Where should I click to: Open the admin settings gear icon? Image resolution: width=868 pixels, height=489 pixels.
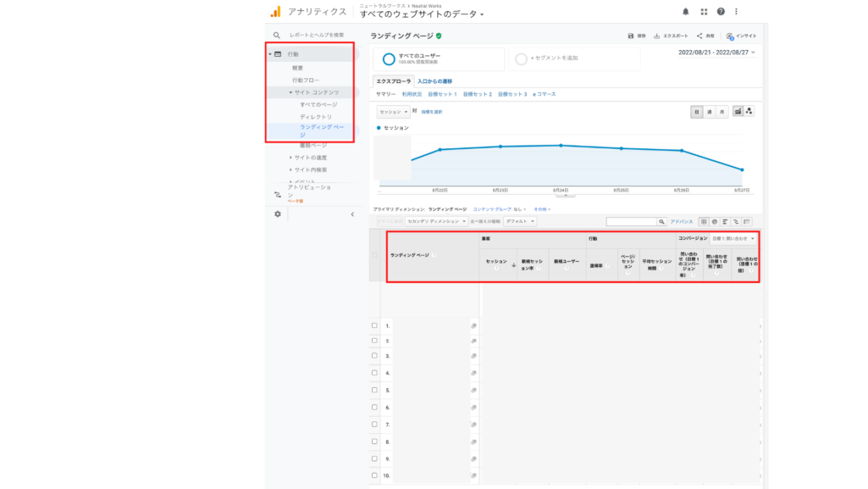[278, 214]
